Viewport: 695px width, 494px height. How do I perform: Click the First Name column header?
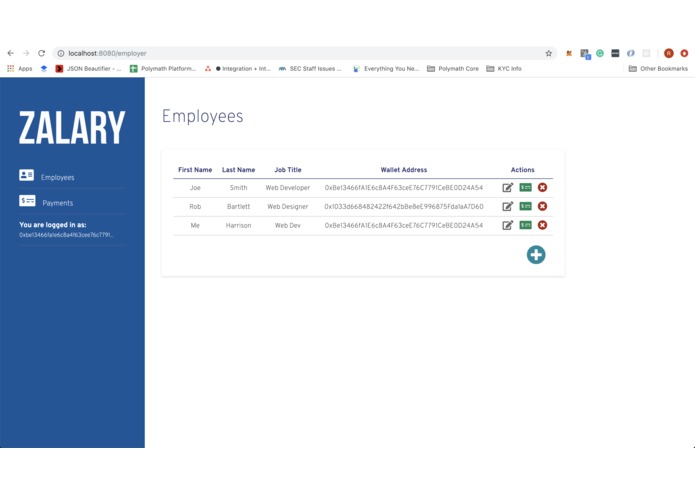(195, 170)
